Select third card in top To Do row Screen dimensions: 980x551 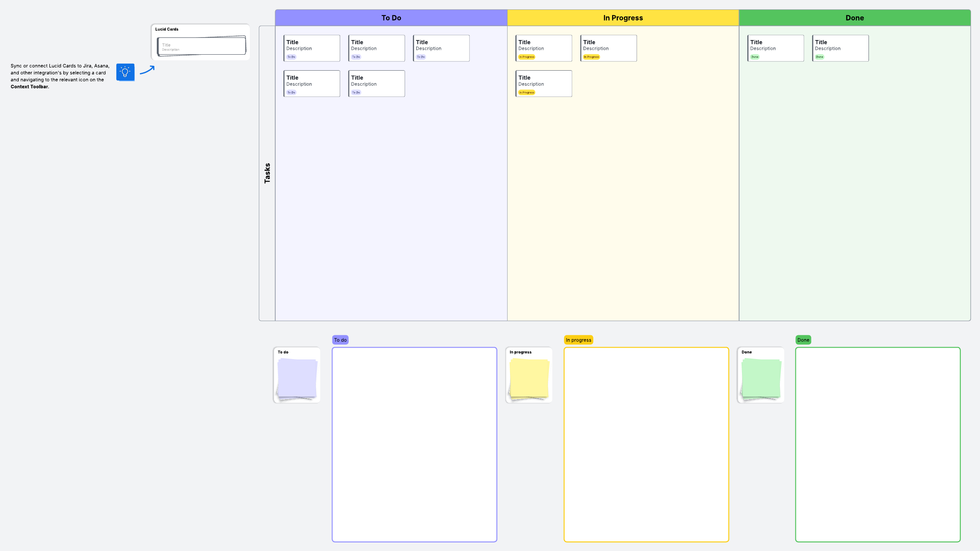(x=441, y=48)
